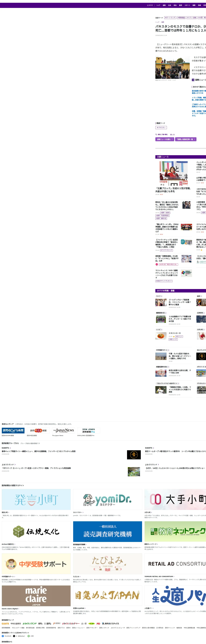Click the green よみうりランド logo in the footer
This screenshot has height=644, width=206.
point(30,623)
